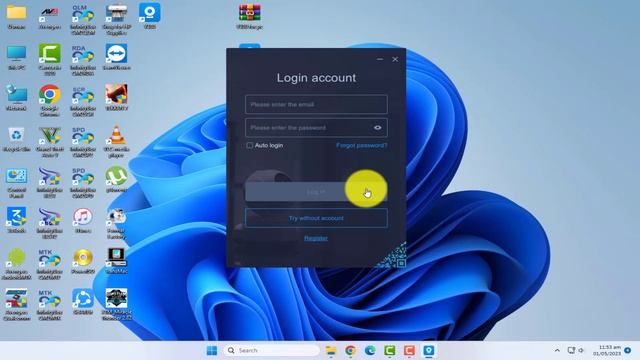Open the Windows Start menu

tap(212, 351)
